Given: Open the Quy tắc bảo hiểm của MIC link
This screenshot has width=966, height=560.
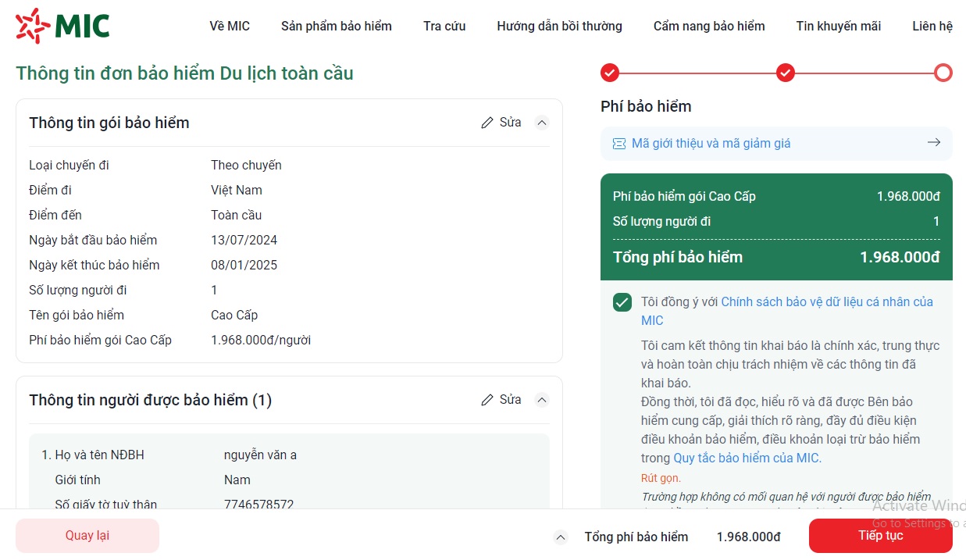Looking at the screenshot, I should point(747,458).
